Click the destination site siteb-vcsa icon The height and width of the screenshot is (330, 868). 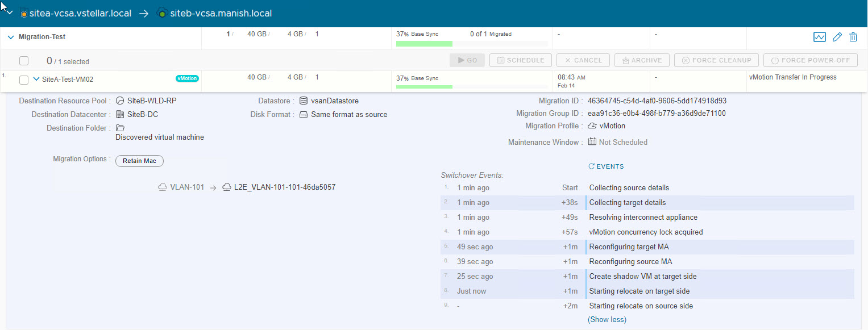click(x=161, y=13)
